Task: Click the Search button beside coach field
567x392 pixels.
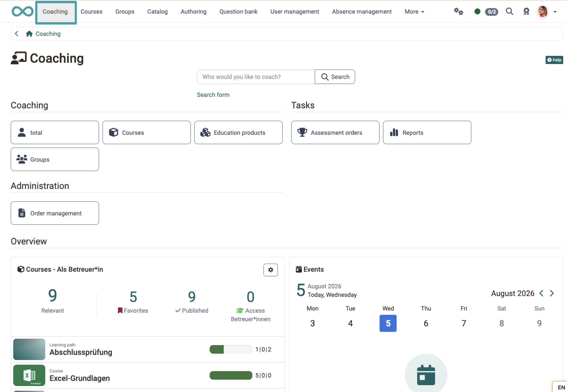Action: 335,77
